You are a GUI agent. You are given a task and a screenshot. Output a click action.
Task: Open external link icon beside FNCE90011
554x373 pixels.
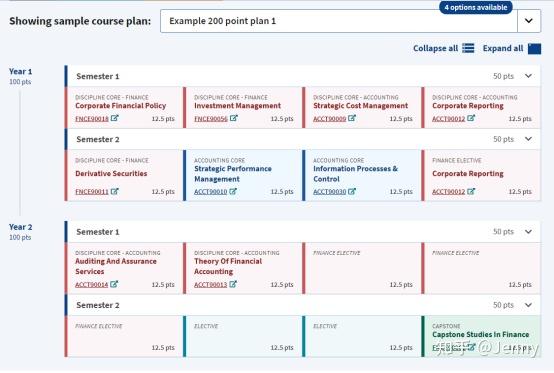(114, 191)
